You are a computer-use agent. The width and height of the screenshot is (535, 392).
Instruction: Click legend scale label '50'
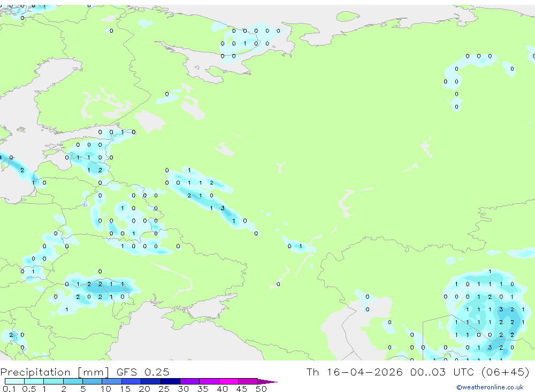click(x=261, y=389)
